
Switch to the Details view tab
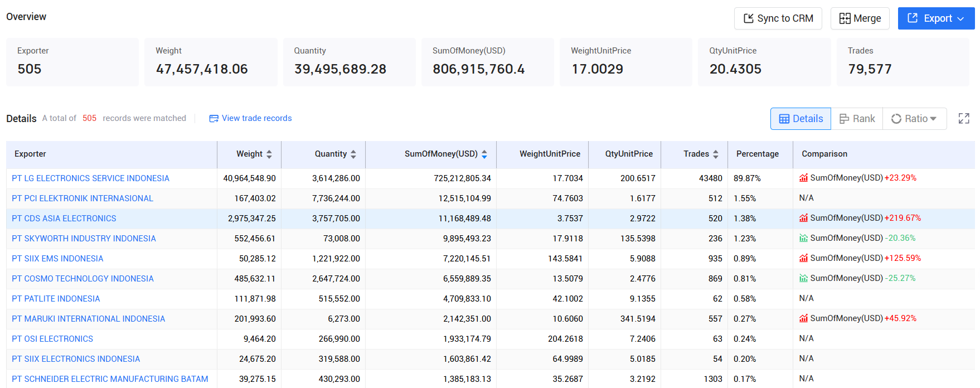coord(801,119)
